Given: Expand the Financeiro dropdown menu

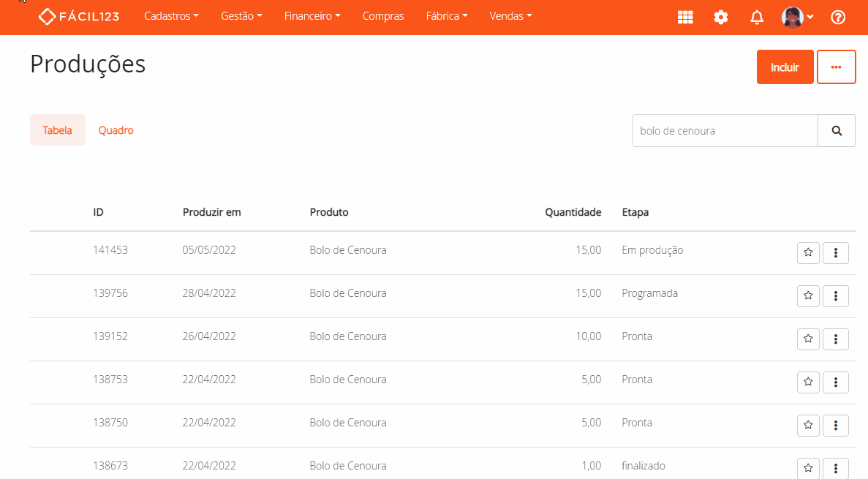Looking at the screenshot, I should [x=312, y=16].
